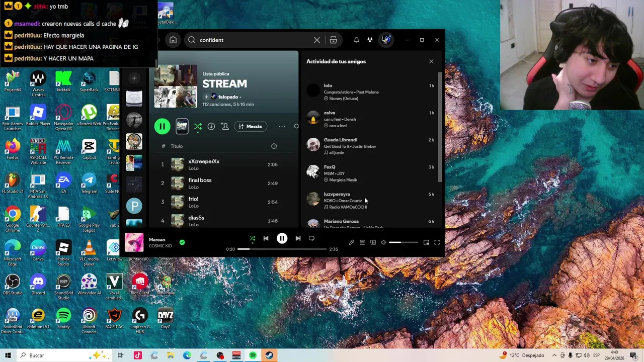This screenshot has width=644, height=362.
Task: Open the mini player icon
Action: click(426, 242)
